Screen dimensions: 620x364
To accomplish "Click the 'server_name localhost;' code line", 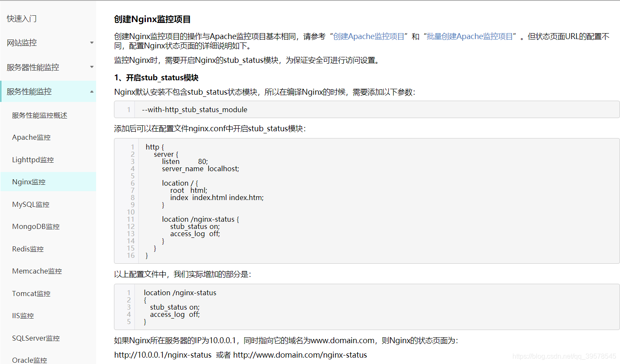I will pos(201,169).
